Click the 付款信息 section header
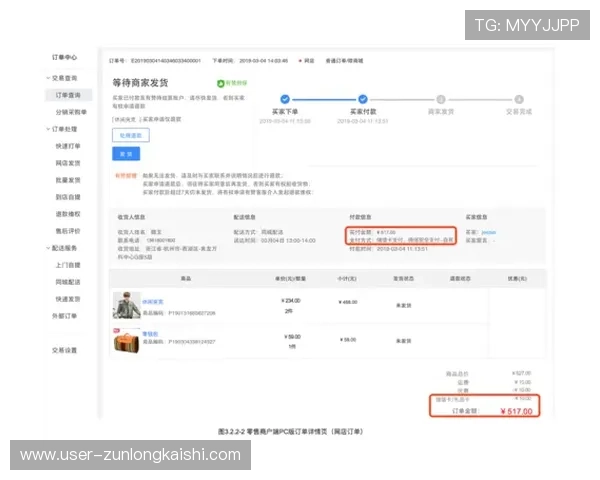600x480 pixels. 360,217
